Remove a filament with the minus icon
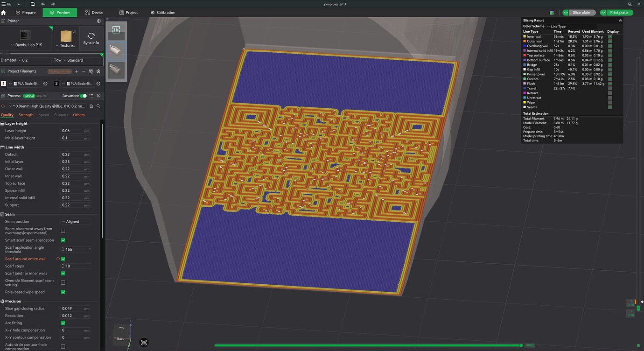644x351 pixels. (84, 71)
